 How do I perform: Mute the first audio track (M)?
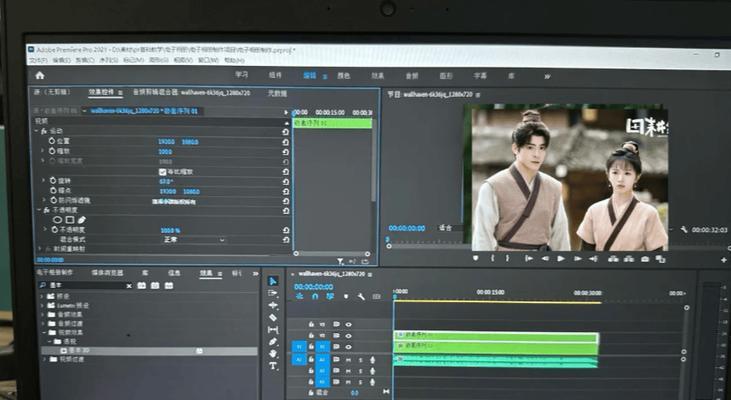(348, 360)
